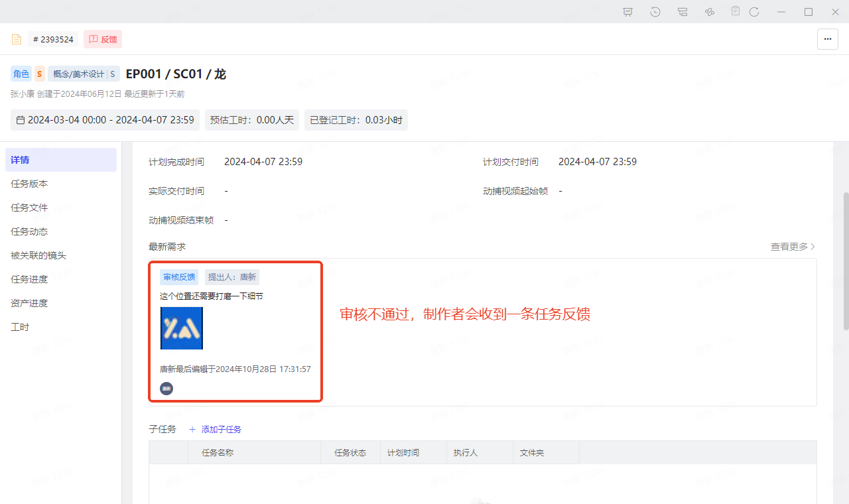Click the 唐新 avatar under the feedback

point(166,389)
